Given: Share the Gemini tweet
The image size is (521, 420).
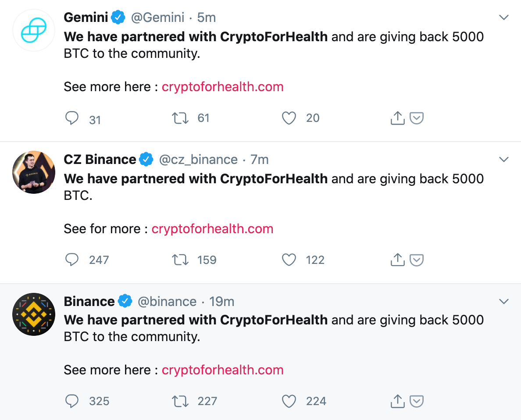Looking at the screenshot, I should 397,118.
